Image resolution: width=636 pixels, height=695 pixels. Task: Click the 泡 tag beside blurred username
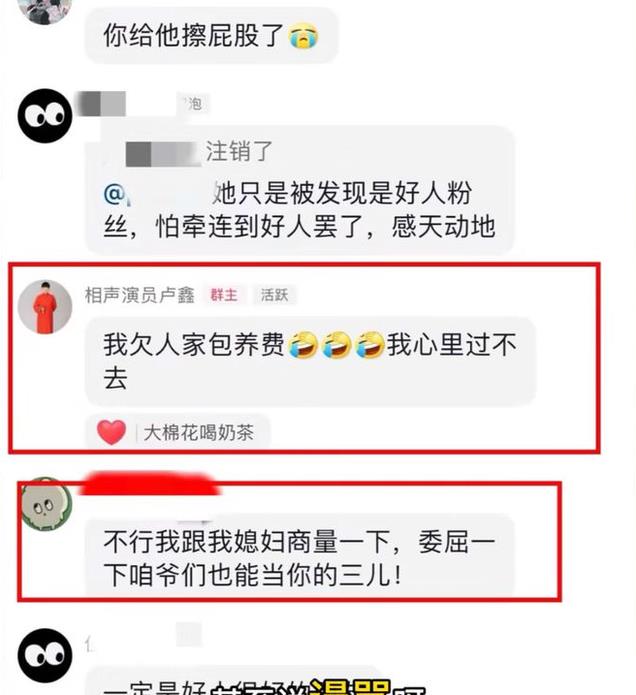click(194, 104)
